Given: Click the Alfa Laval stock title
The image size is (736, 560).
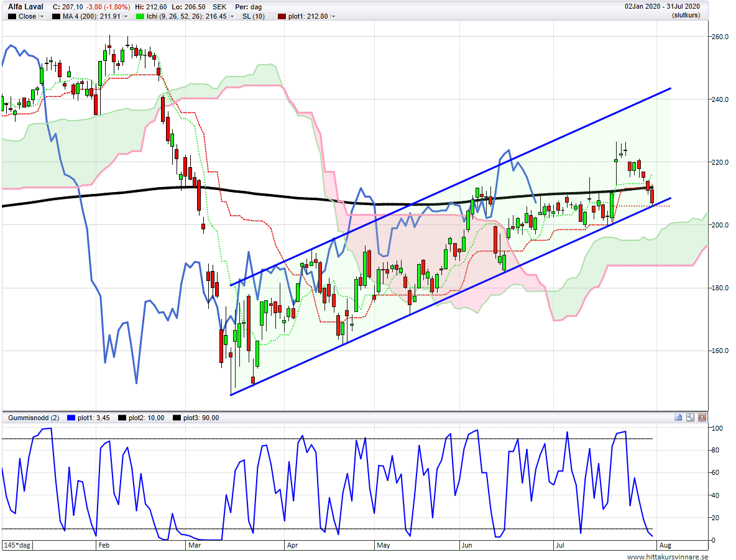Looking at the screenshot, I should click(26, 7).
